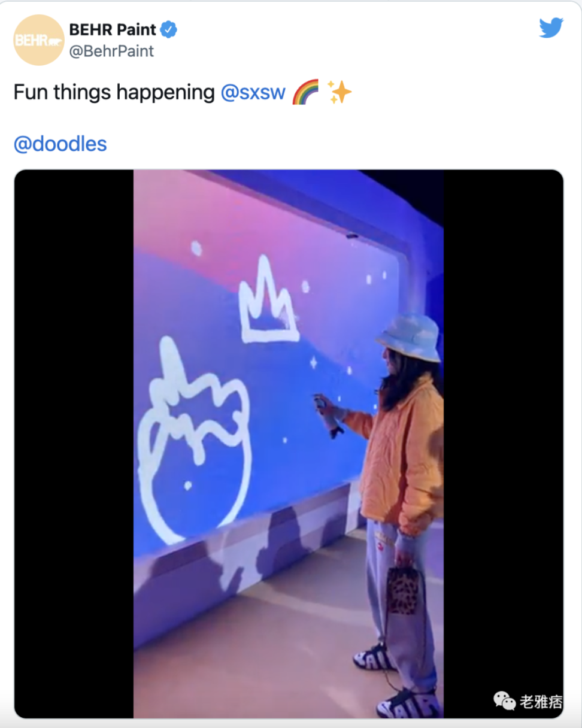
Task: Click the 老雅痞 watermark text
Action: click(541, 701)
